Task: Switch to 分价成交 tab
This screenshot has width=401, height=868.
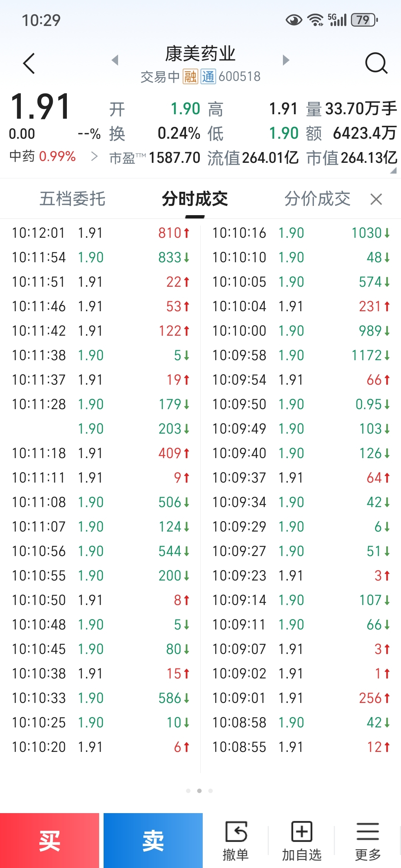Action: (317, 199)
